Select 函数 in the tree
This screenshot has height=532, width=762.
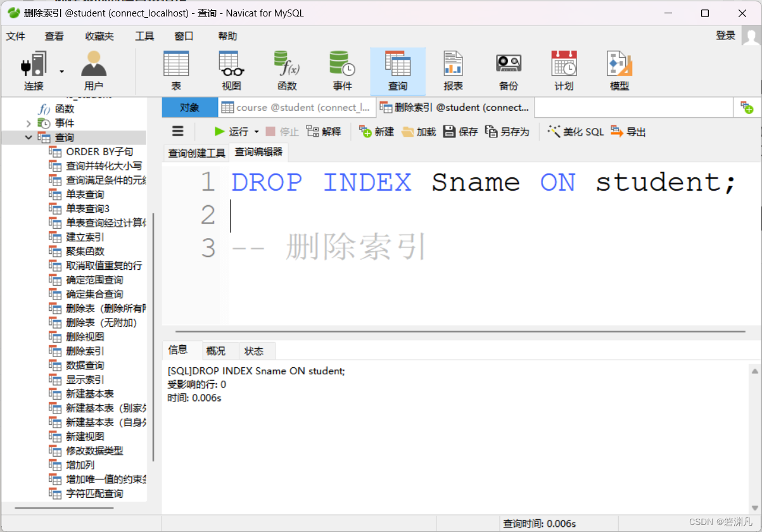pos(56,109)
